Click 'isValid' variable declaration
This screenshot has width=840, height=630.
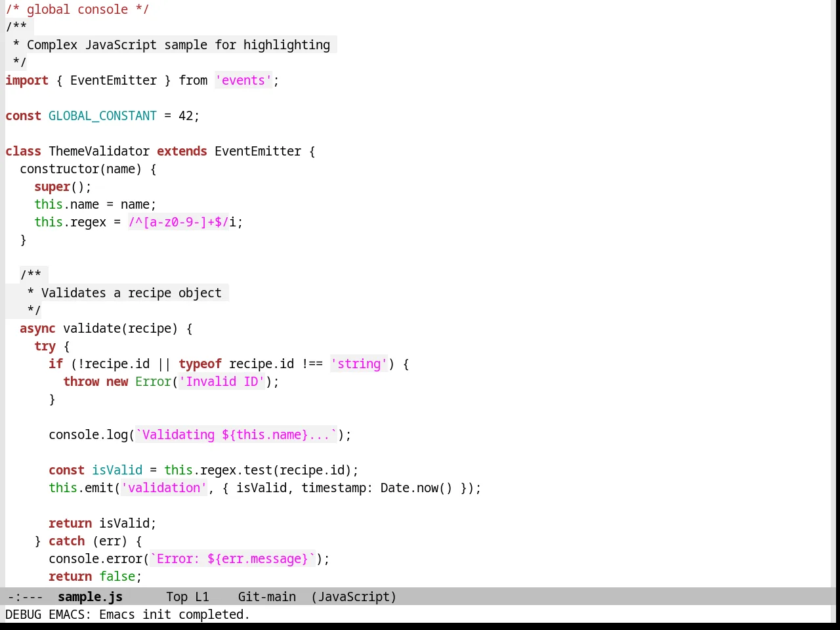pyautogui.click(x=117, y=470)
